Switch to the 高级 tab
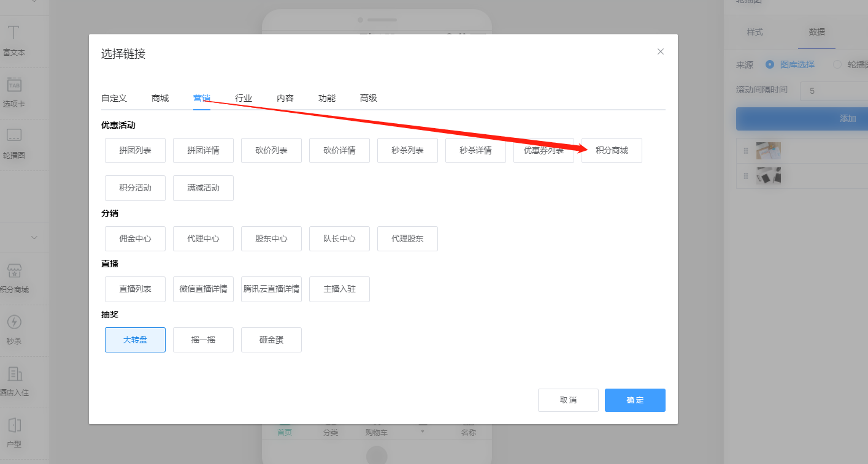 coord(369,98)
